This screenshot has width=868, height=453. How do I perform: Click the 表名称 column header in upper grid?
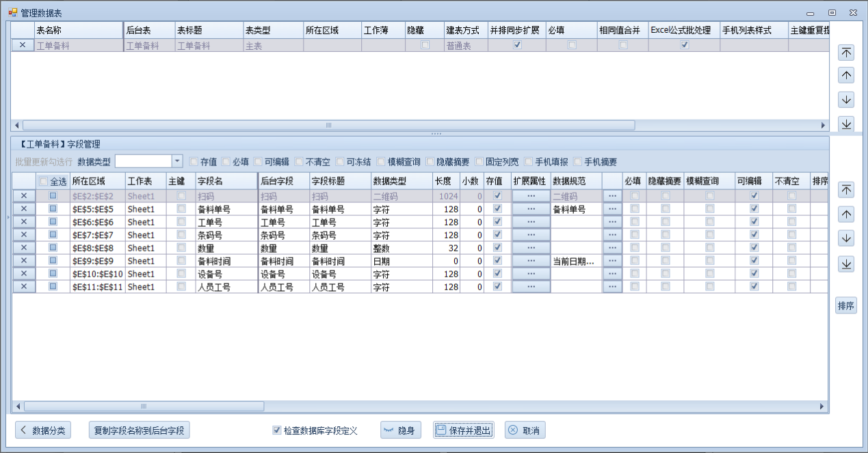[77, 31]
